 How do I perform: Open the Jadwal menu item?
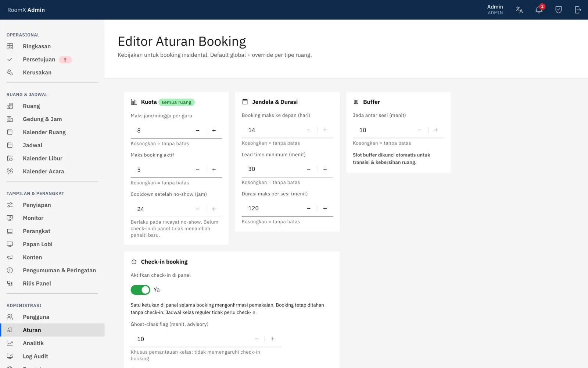[52, 145]
